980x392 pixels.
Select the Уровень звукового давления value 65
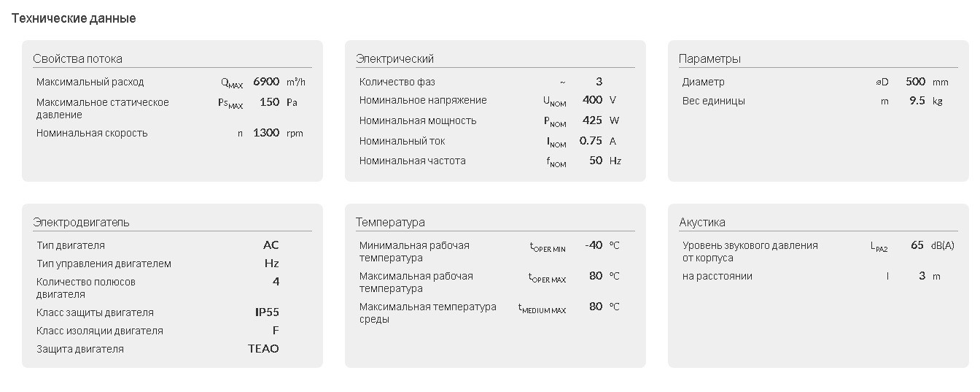pyautogui.click(x=917, y=245)
